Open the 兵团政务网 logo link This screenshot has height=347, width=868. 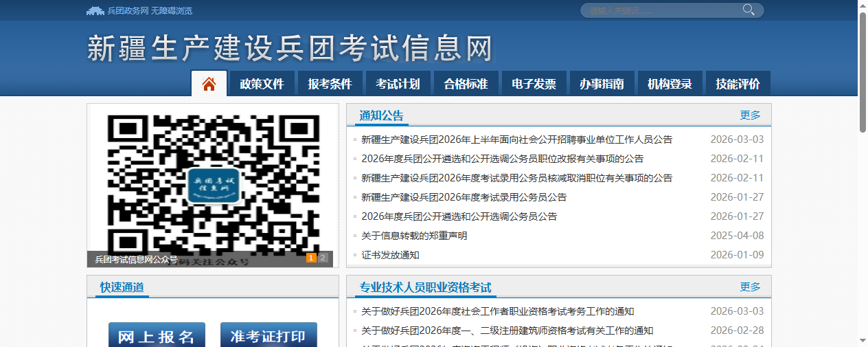(x=117, y=10)
